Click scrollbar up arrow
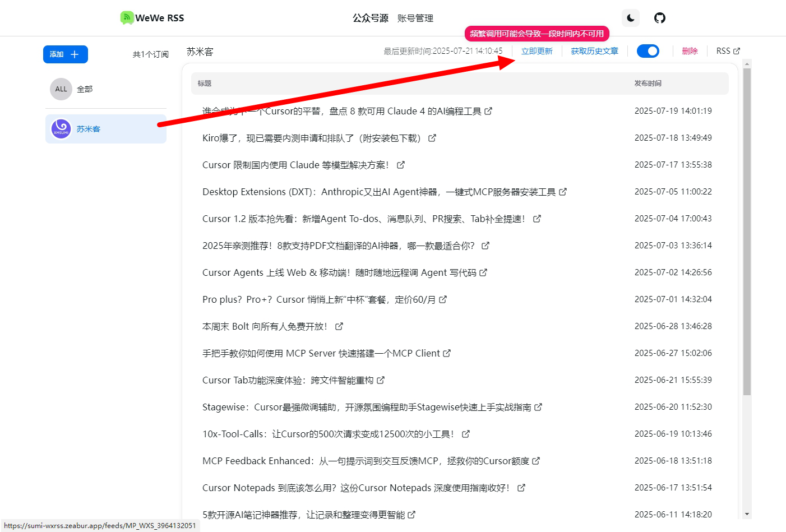 click(x=747, y=64)
